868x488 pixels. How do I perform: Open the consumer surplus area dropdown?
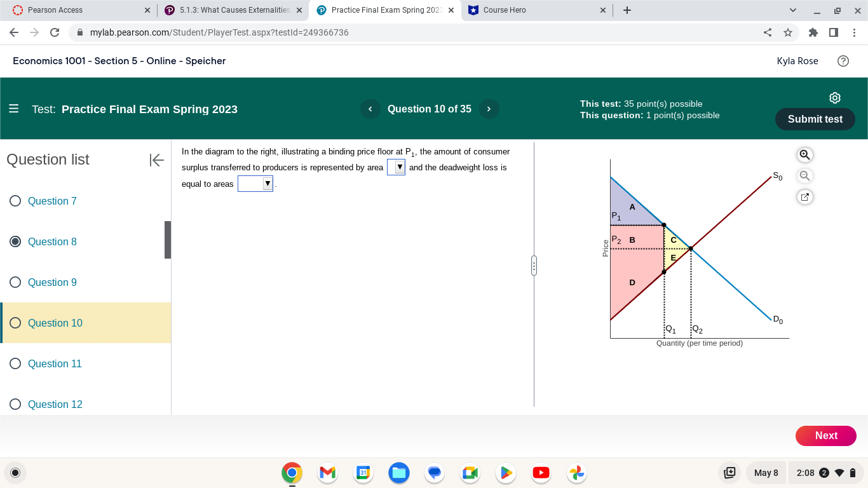(x=396, y=166)
